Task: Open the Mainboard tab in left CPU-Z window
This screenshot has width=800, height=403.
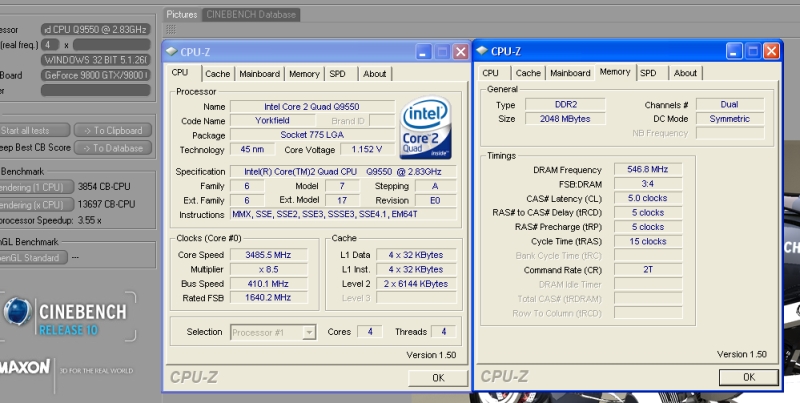Action: [259, 74]
